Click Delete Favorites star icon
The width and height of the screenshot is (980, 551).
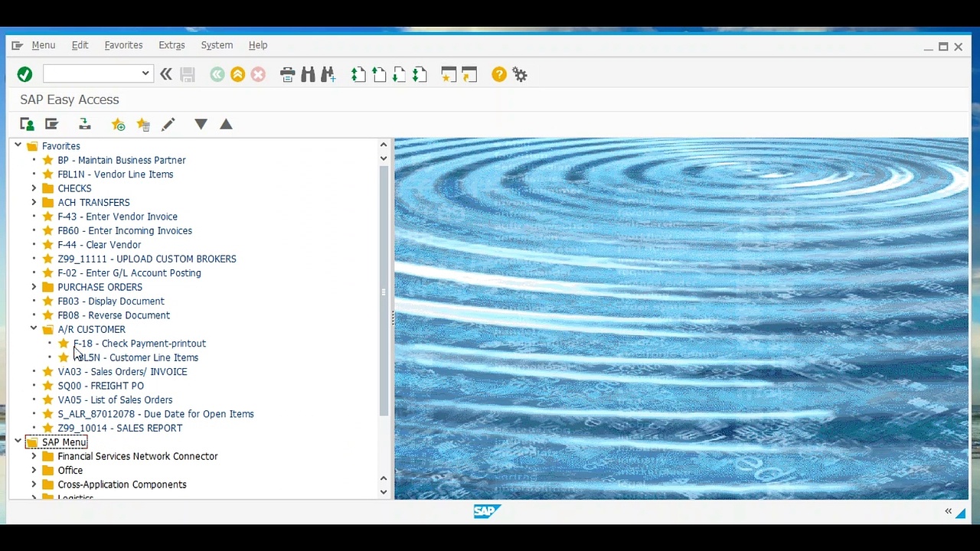coord(143,124)
